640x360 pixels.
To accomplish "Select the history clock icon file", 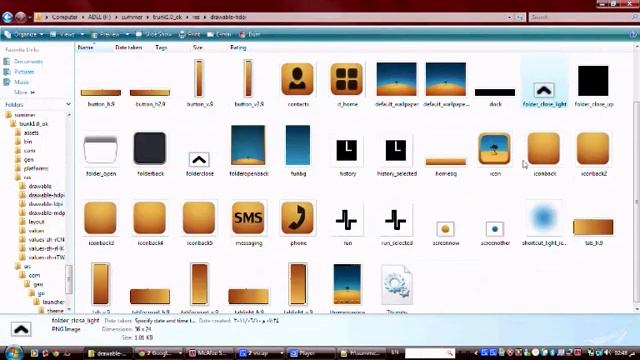I will [347, 157].
